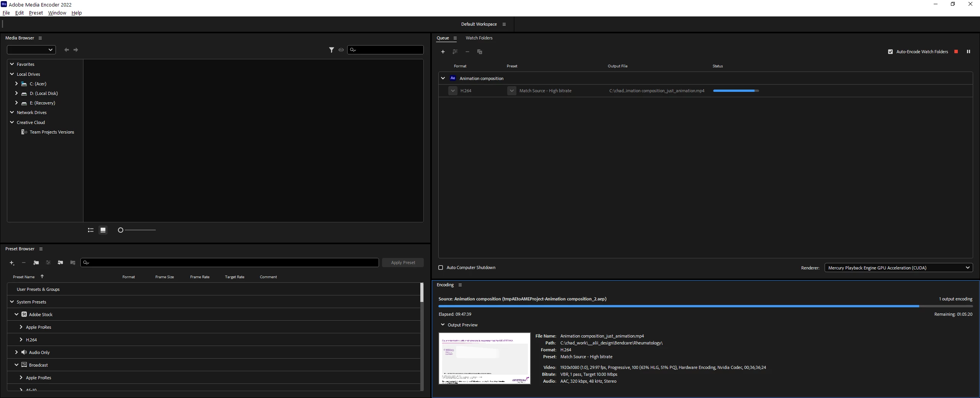The width and height of the screenshot is (980, 398).
Task: Open the Media Browser panel menu icon
Action: pos(40,38)
